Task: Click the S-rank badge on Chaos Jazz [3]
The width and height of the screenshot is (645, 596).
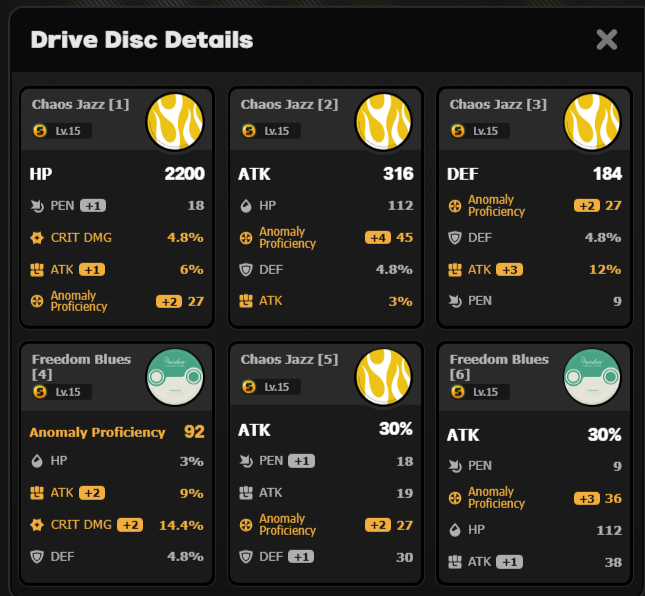Action: coord(458,131)
